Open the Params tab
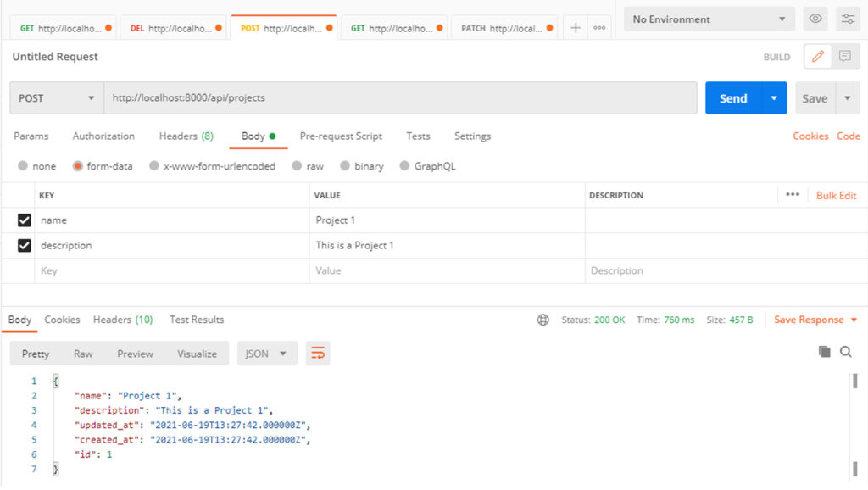The width and height of the screenshot is (868, 490). [31, 136]
